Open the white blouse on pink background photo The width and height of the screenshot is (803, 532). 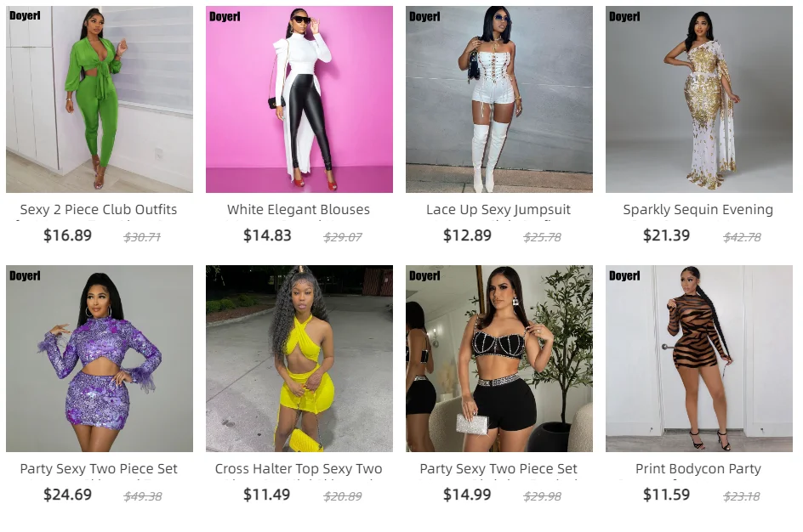click(x=299, y=99)
